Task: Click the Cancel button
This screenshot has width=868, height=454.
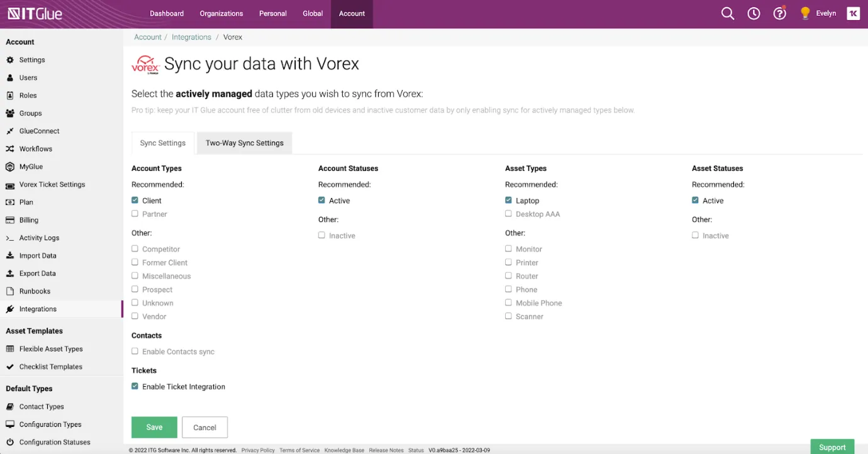Action: [x=204, y=428]
